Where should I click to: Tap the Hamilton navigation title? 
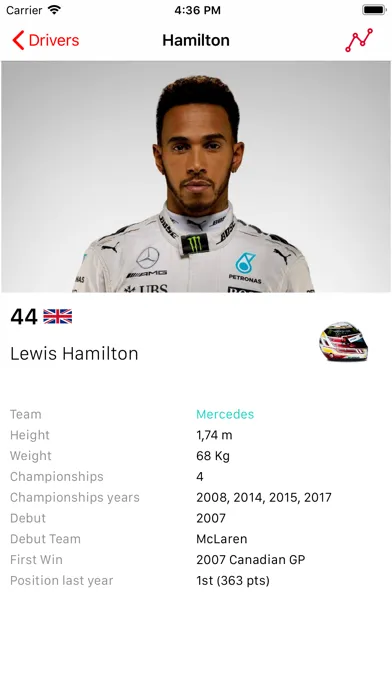[196, 40]
